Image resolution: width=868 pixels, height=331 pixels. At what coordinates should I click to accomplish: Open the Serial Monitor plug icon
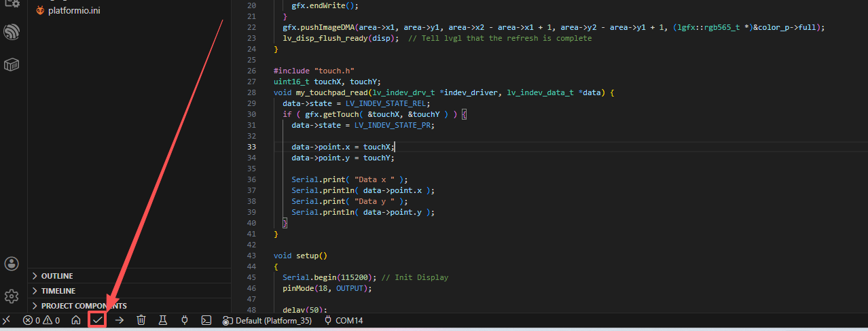coord(184,320)
